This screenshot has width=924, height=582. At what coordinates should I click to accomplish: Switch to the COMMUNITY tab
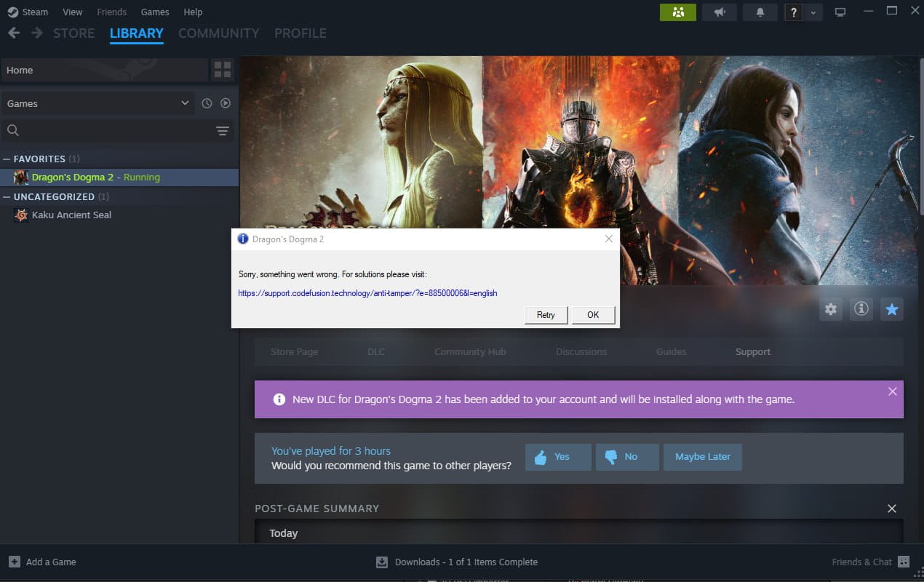(x=218, y=33)
